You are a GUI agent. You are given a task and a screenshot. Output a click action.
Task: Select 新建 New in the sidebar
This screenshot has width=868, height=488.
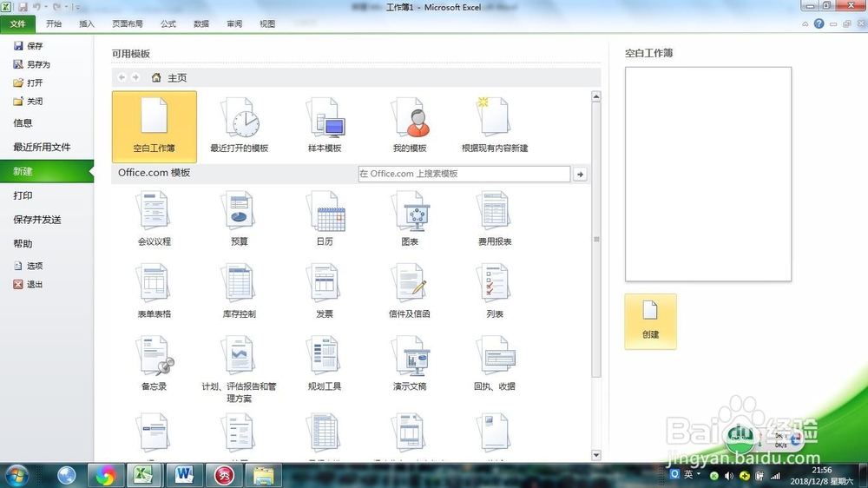pyautogui.click(x=47, y=171)
